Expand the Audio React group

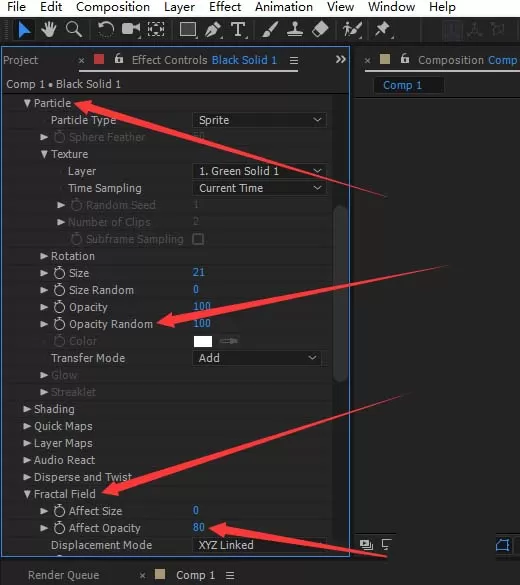27,460
